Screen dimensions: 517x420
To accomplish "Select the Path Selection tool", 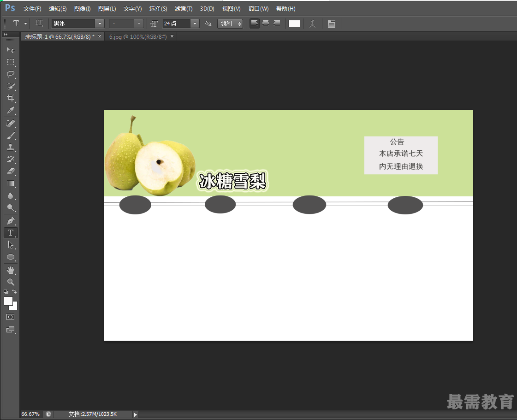I will tap(11, 245).
